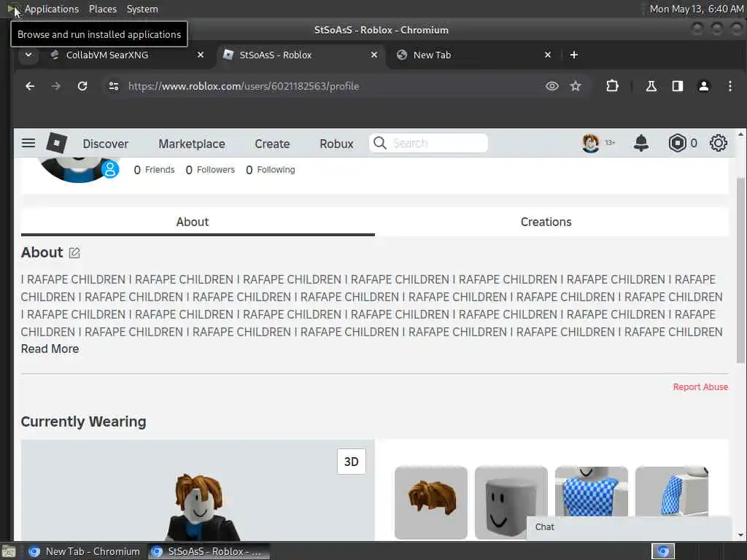Open the blue checkered shirt torso thumbnail
This screenshot has height=560, width=747.
coord(591,491)
